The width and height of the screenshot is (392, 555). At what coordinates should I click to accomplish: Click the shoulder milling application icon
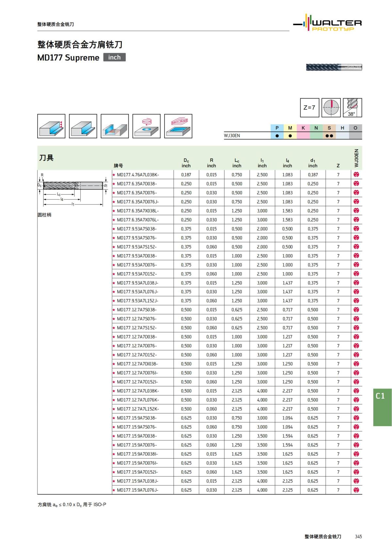coord(51,126)
